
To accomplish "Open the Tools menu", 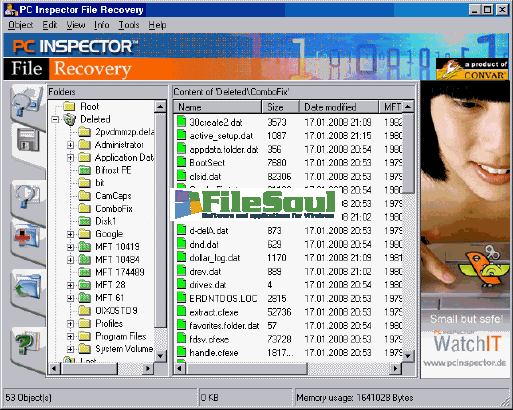I will click(129, 25).
